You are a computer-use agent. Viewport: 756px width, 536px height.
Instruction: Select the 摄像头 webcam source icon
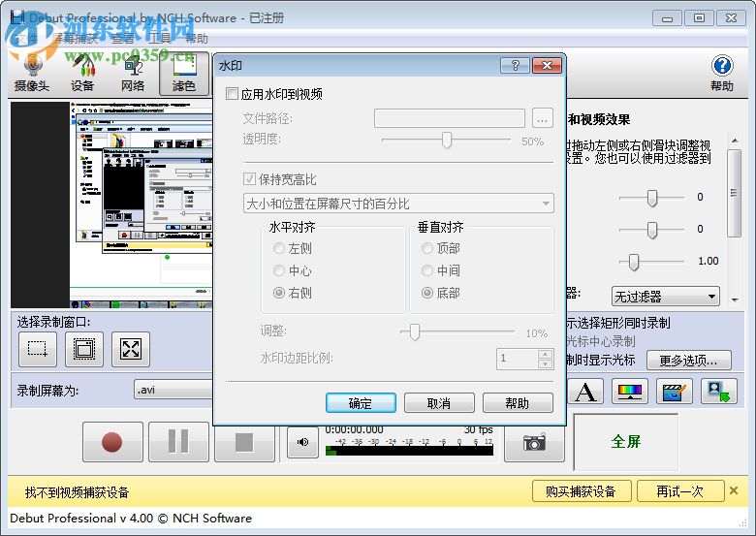(32, 74)
